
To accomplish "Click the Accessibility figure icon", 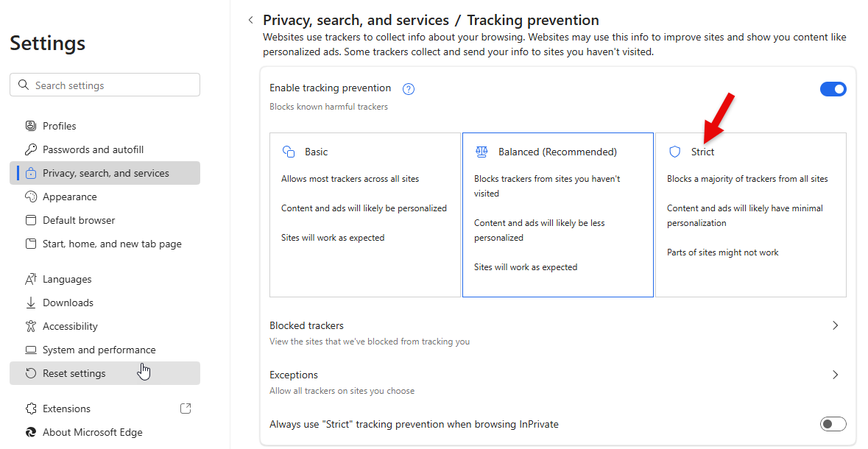I will 31,326.
